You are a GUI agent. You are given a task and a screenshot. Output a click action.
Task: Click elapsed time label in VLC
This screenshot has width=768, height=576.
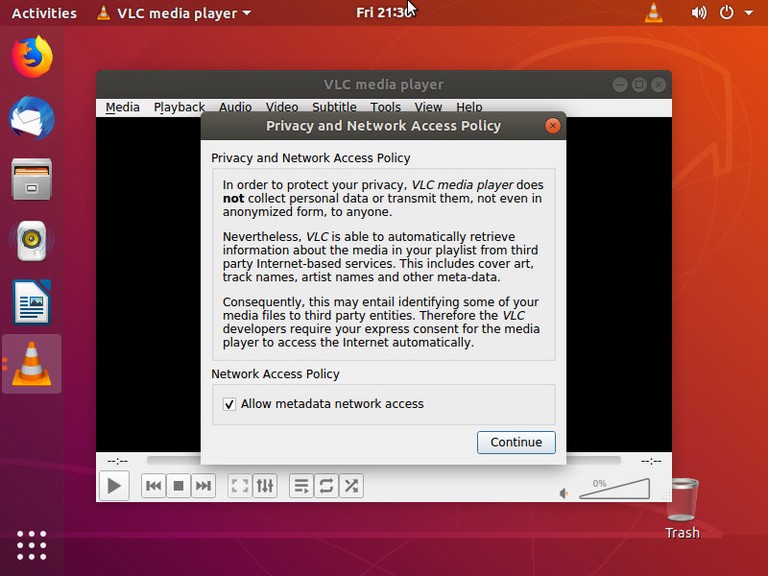[x=118, y=461]
